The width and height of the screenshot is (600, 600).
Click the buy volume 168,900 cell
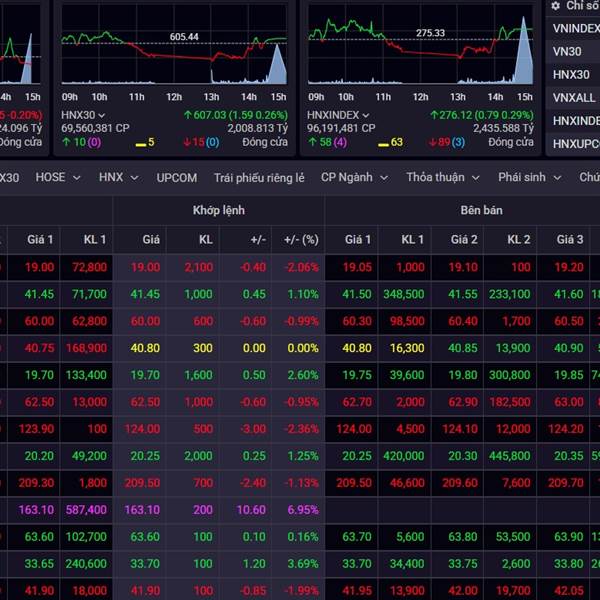(x=86, y=348)
